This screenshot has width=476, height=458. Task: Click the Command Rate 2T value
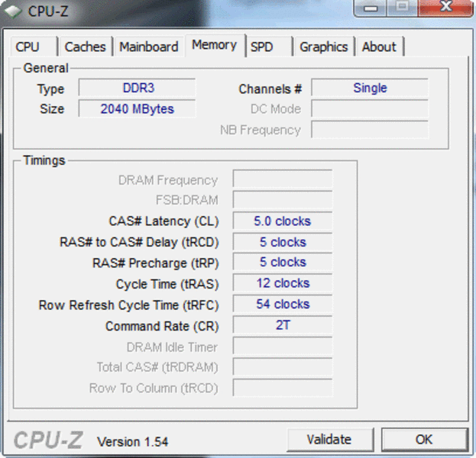pos(283,325)
